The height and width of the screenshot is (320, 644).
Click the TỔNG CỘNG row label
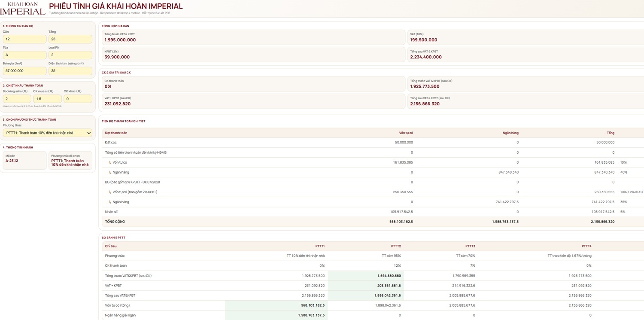click(x=115, y=222)
